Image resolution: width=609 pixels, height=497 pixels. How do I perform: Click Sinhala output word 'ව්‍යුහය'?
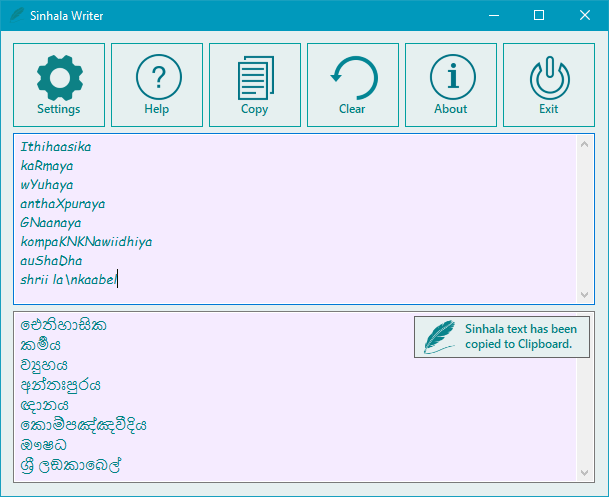[44, 365]
